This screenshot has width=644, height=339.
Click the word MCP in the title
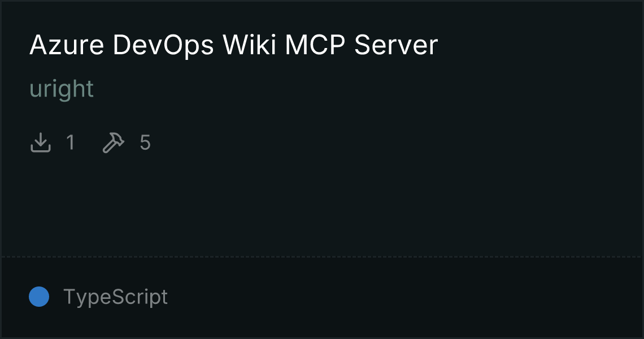(x=315, y=45)
